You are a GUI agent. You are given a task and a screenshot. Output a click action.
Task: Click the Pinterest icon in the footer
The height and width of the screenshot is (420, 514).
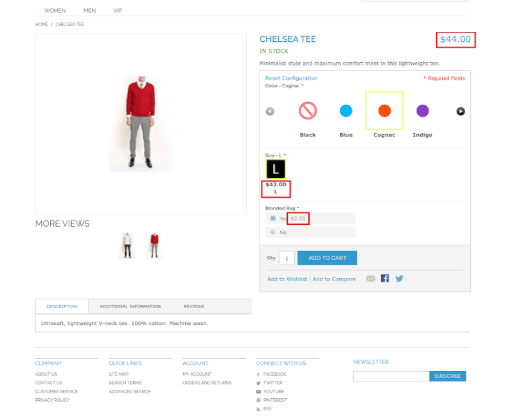258,400
